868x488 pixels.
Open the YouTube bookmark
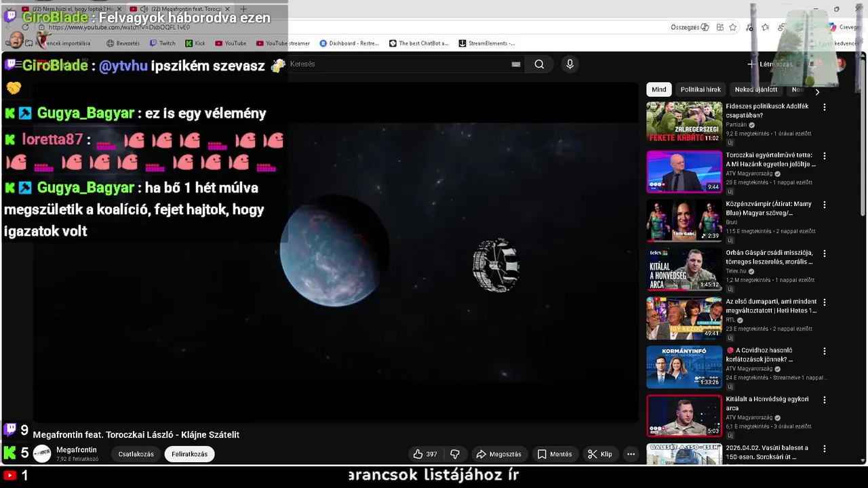231,43
